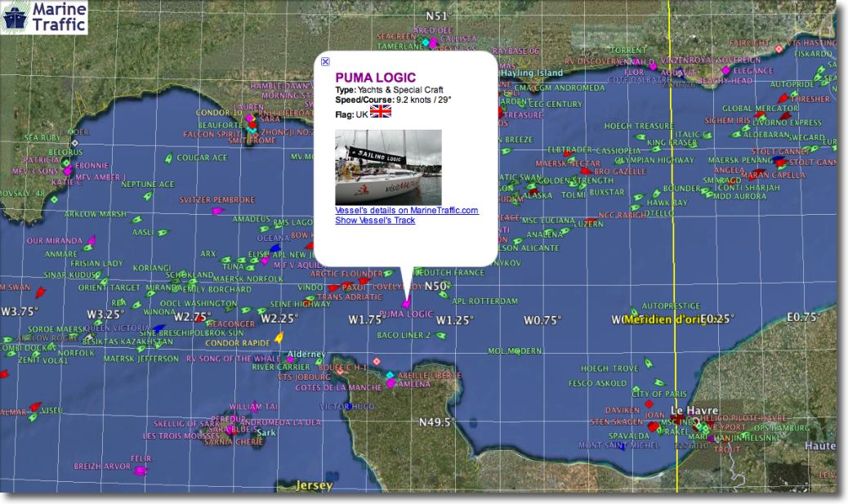Image resolution: width=848 pixels, height=504 pixels.
Task: Select the red LUZERN ship marker
Action: click(x=591, y=221)
